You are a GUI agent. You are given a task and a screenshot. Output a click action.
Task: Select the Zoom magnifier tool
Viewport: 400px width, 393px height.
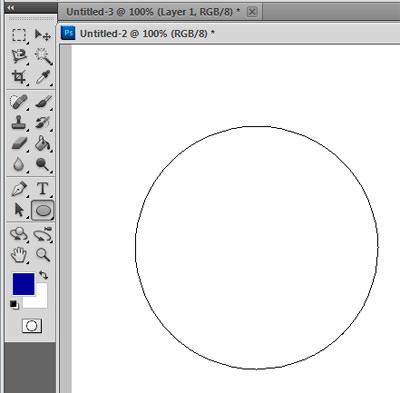pos(43,255)
